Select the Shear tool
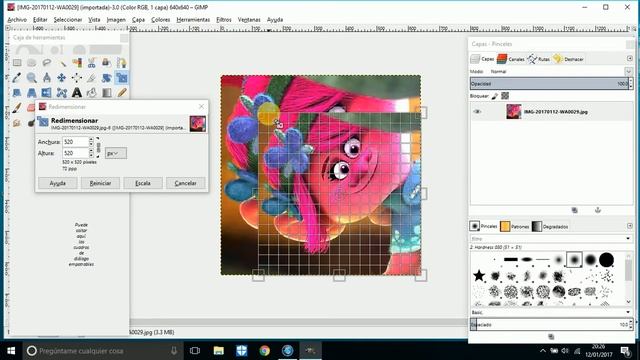Image resolution: width=640 pixels, height=360 pixels. [17, 93]
